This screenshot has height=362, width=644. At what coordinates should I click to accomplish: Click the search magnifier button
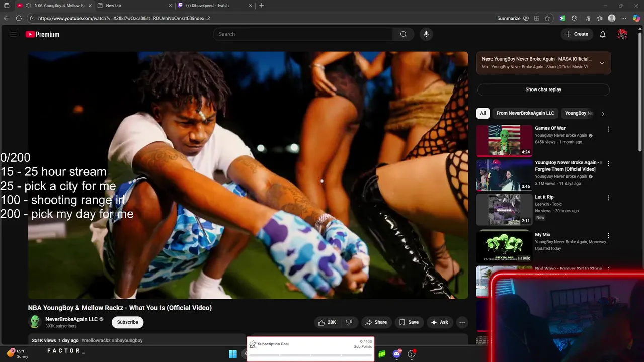click(403, 34)
